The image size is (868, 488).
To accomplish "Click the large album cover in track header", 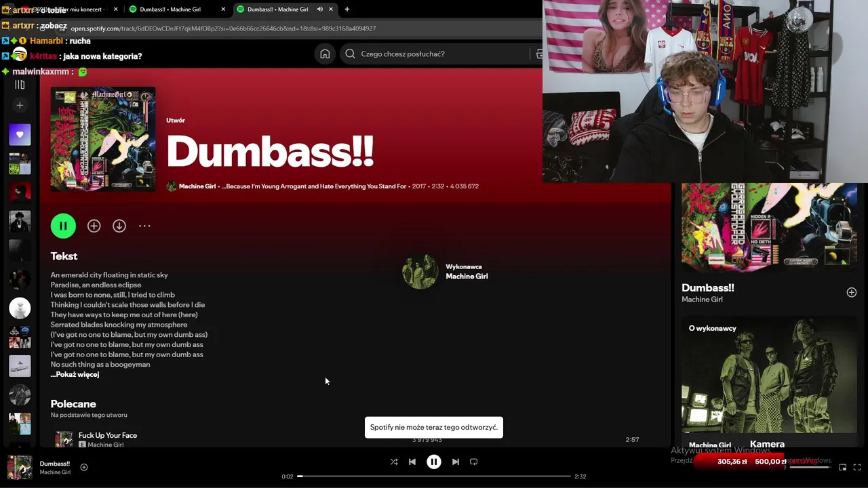I will 103,139.
